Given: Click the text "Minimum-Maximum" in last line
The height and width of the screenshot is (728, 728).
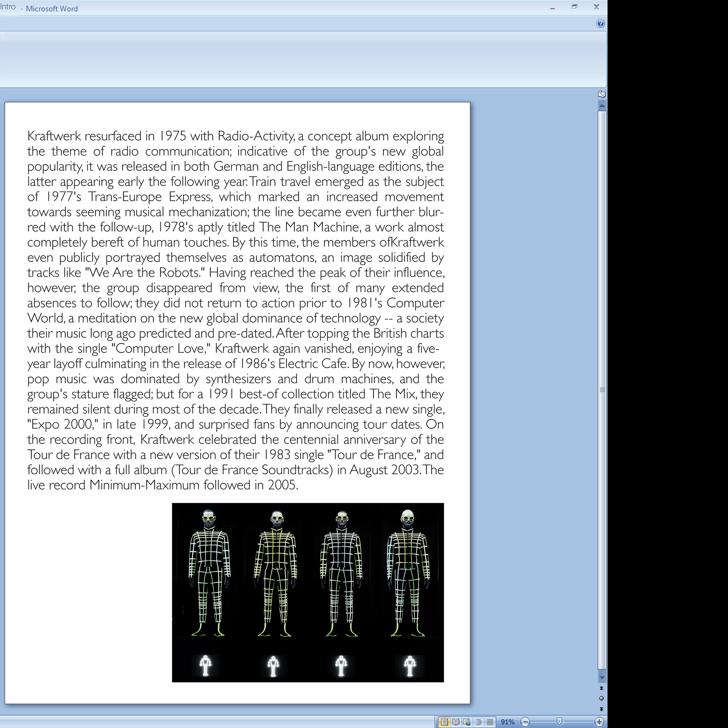Looking at the screenshot, I should (144, 485).
